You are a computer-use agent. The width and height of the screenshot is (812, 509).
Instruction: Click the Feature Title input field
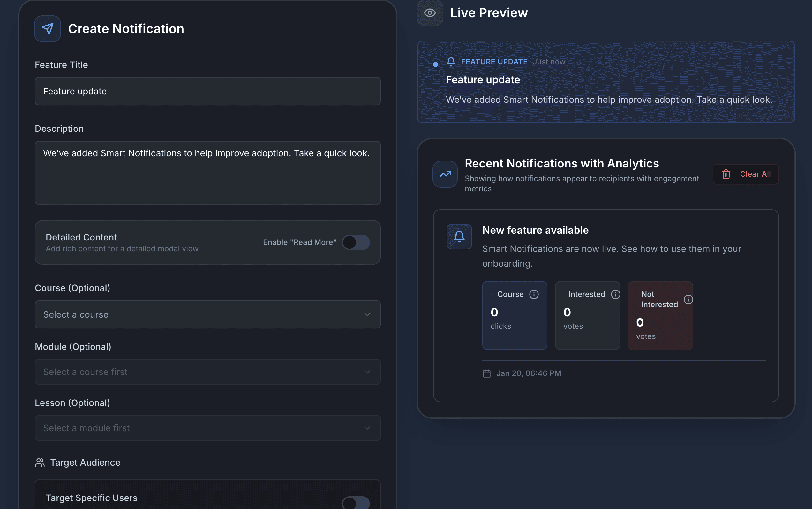[x=207, y=91]
